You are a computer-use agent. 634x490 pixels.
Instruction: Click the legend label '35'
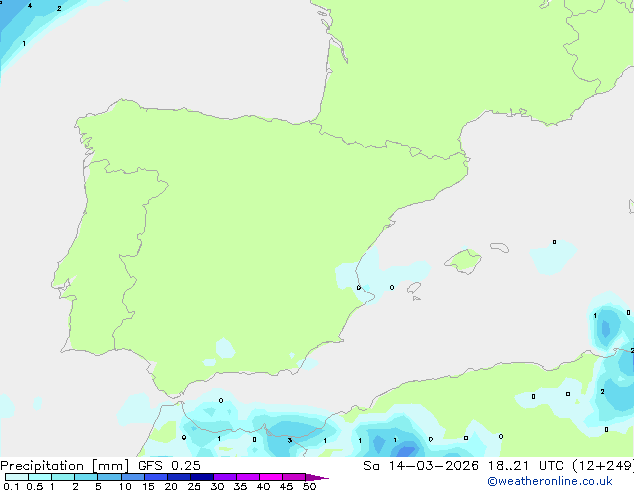point(240,486)
